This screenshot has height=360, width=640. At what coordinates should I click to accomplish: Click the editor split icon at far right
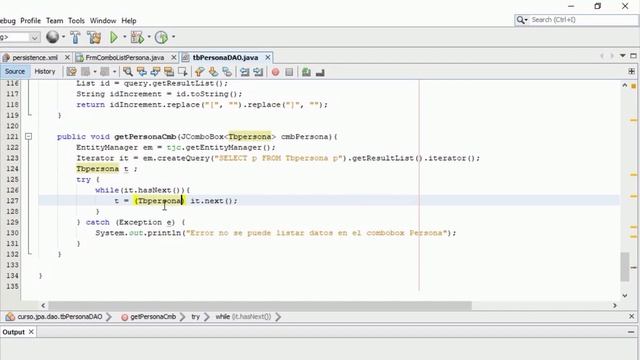(631, 71)
